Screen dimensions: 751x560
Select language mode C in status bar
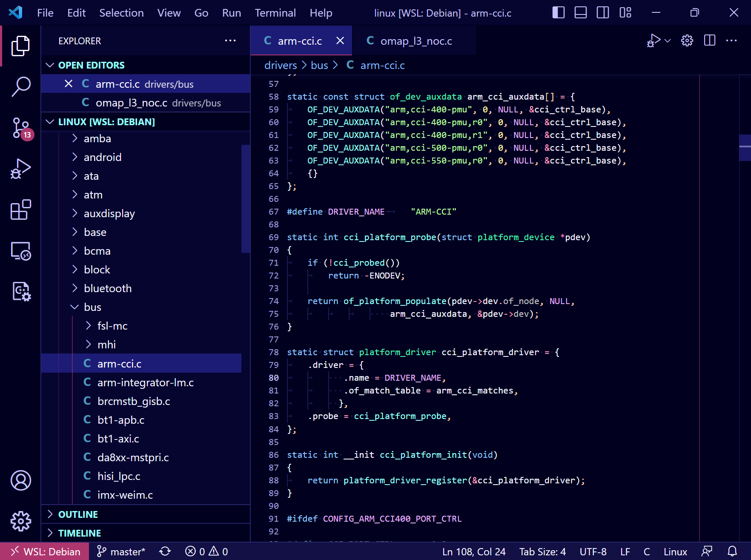(647, 551)
